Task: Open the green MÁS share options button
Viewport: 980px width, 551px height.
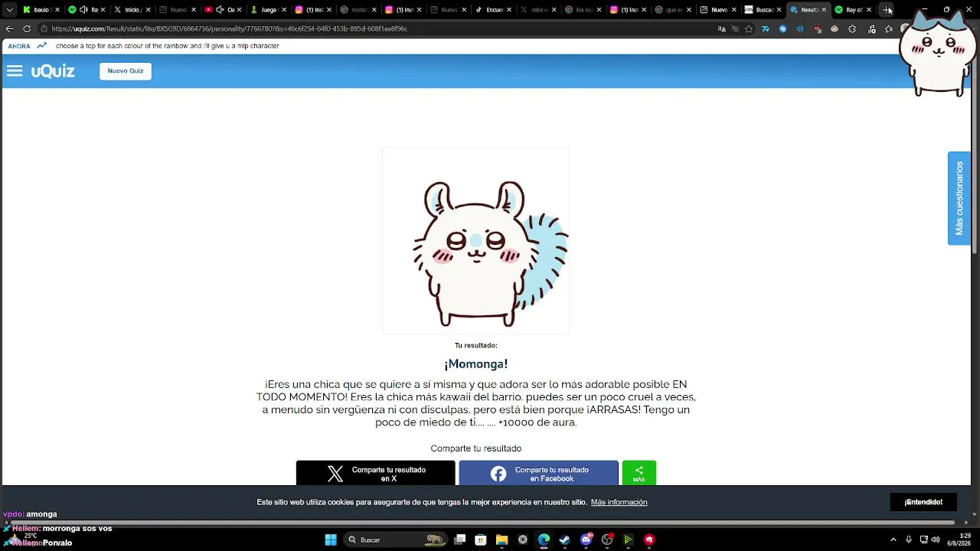Action: (639, 474)
